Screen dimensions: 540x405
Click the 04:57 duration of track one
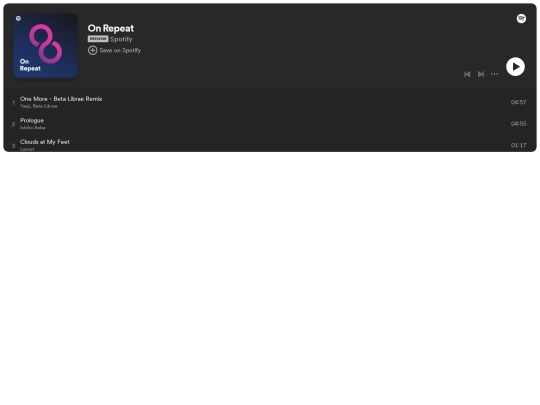[518, 102]
